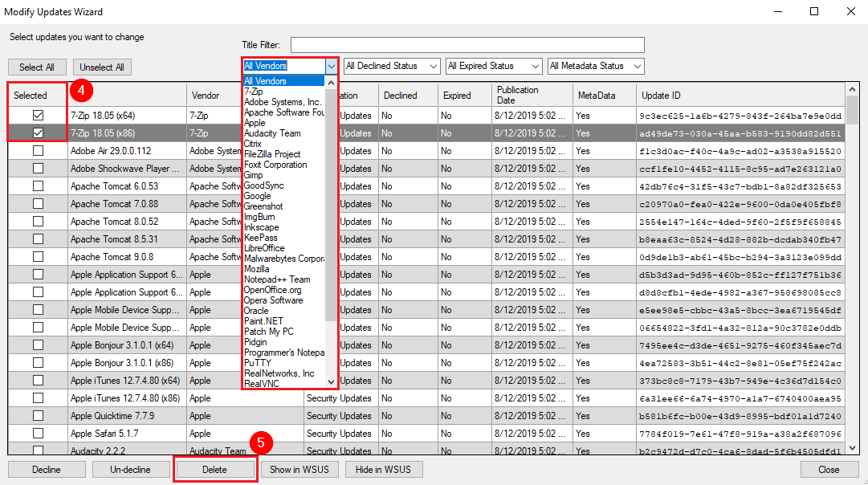Select the Apache Tomcat 8.5.31 row title
The image size is (868, 485).
pos(114,239)
